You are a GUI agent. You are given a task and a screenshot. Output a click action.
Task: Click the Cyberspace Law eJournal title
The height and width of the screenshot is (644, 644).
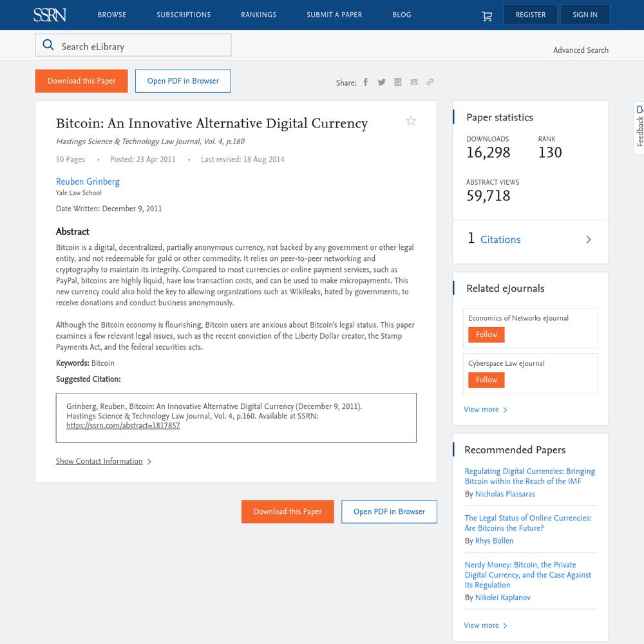pyautogui.click(x=506, y=363)
